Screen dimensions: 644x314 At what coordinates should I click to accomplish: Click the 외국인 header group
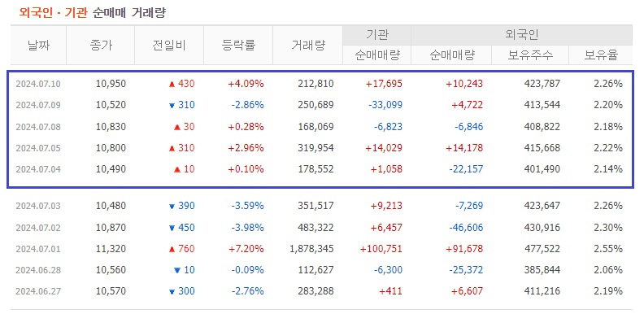(x=521, y=35)
